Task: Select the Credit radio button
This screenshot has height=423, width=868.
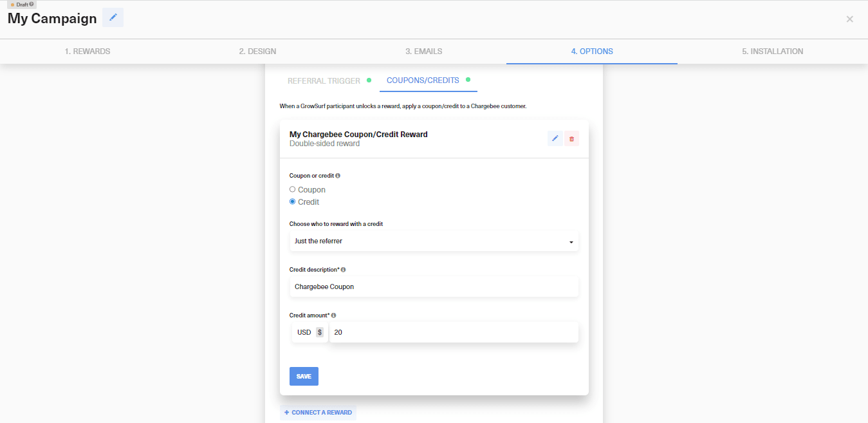Action: click(293, 201)
